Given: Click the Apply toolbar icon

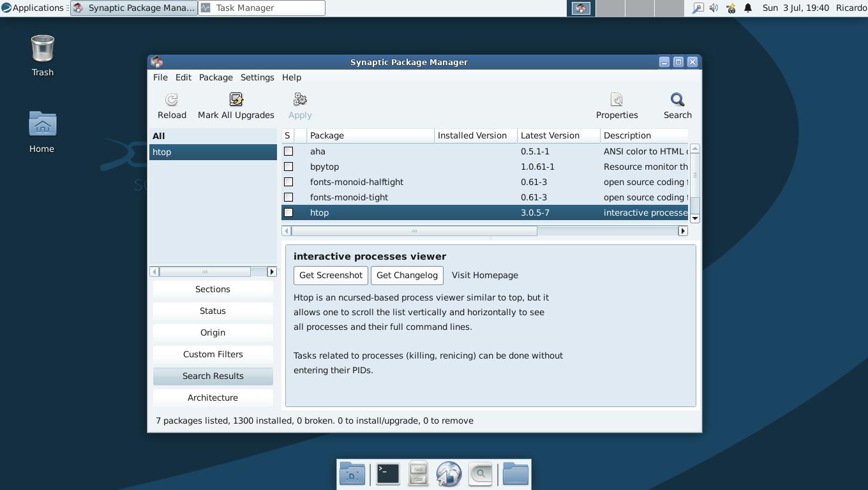Looking at the screenshot, I should 300,100.
